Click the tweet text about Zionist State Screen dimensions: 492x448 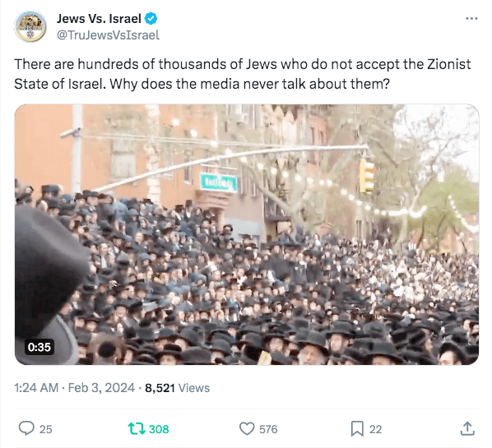(243, 74)
